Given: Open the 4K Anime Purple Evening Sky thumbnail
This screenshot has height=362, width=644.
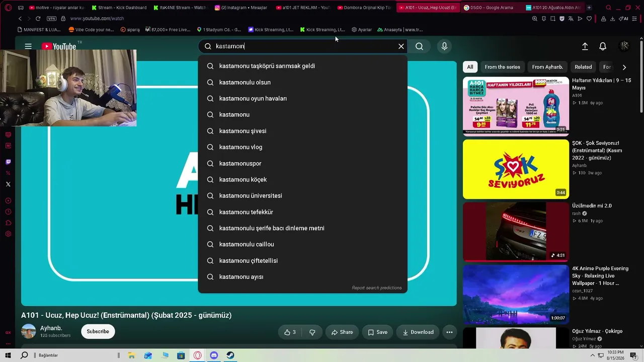Looking at the screenshot, I should [516, 294].
